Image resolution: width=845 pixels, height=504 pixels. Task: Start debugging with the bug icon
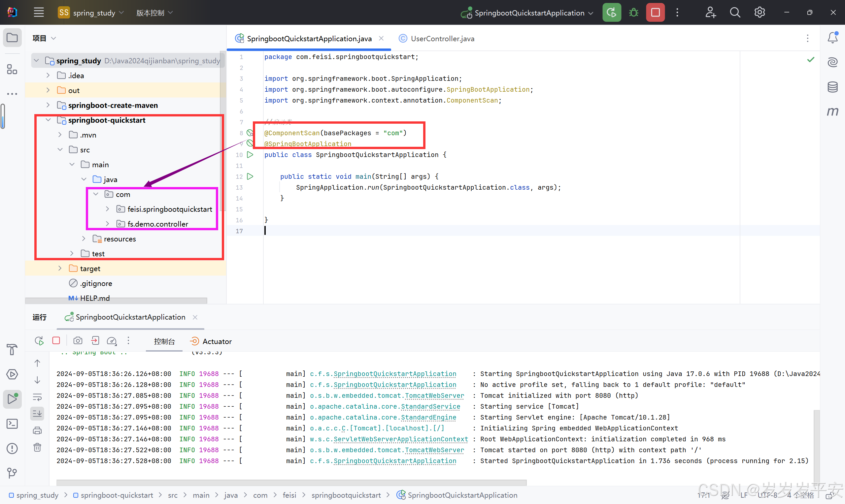point(633,13)
